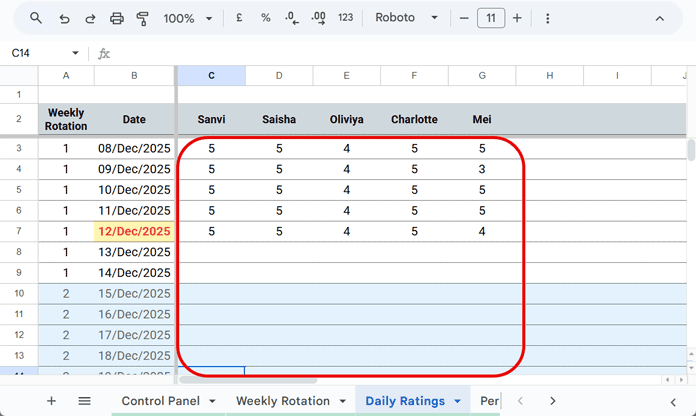Click the Mei column heading cell

tap(482, 119)
